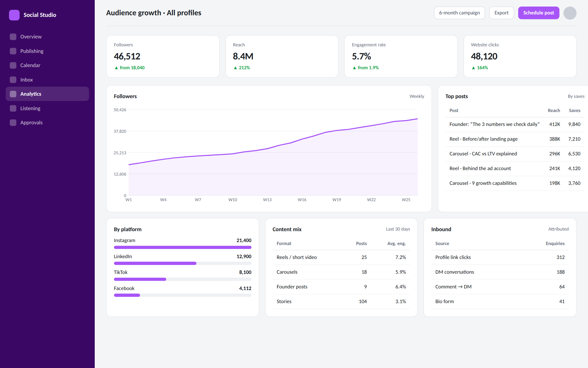Click the Instagram progress bar
This screenshot has height=368, width=588.
coord(183,248)
